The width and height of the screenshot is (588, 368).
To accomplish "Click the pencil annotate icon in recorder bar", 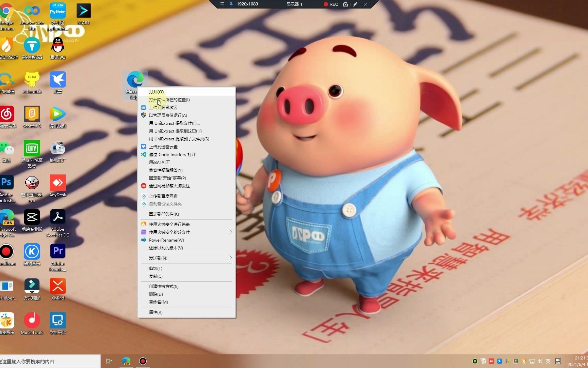I will coord(355,4).
